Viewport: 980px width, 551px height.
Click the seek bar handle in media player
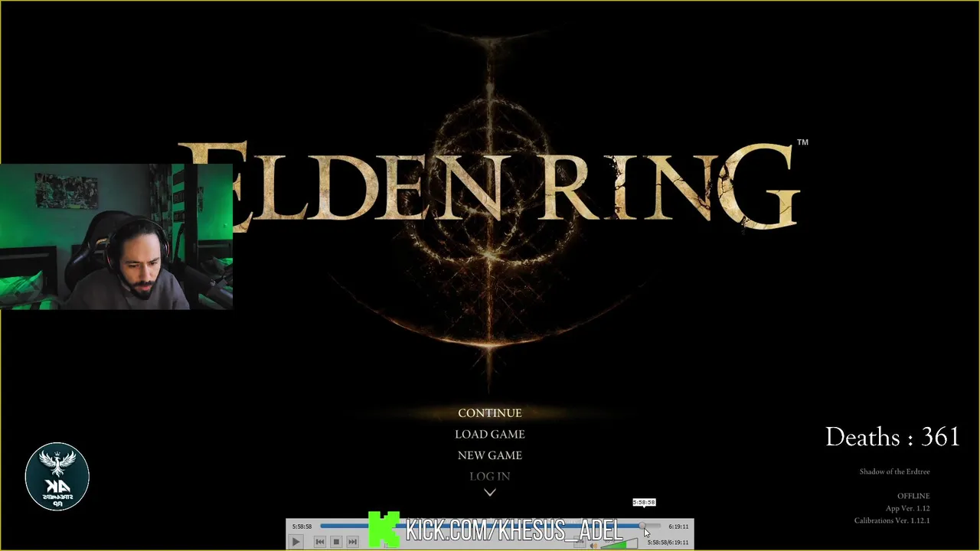(642, 526)
